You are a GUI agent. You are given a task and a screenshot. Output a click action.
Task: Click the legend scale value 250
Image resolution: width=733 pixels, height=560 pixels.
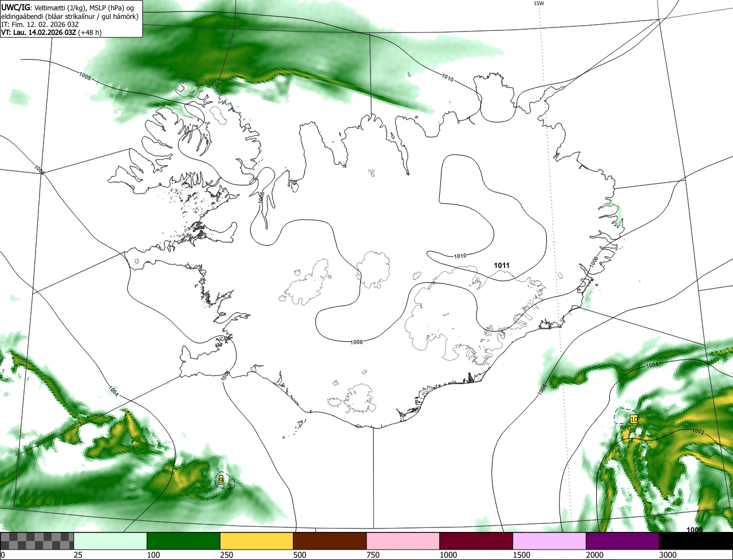coord(227,555)
